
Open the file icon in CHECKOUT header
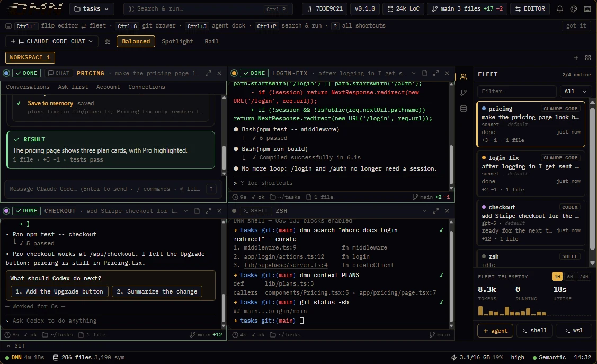pyautogui.click(x=197, y=211)
